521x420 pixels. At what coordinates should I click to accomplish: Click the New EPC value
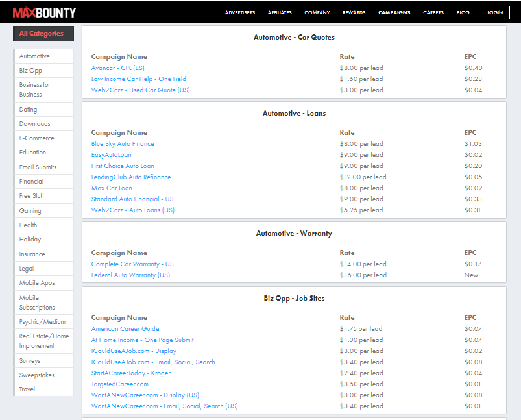coord(471,275)
